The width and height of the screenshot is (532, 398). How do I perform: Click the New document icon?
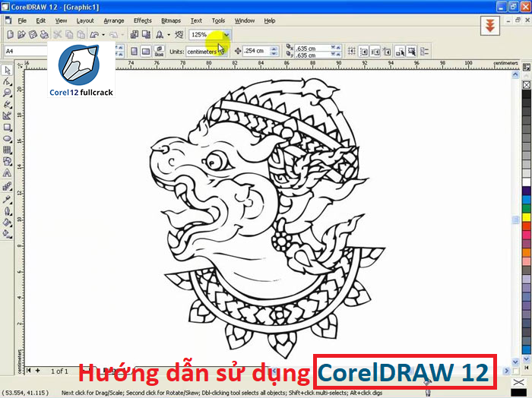tap(10, 35)
